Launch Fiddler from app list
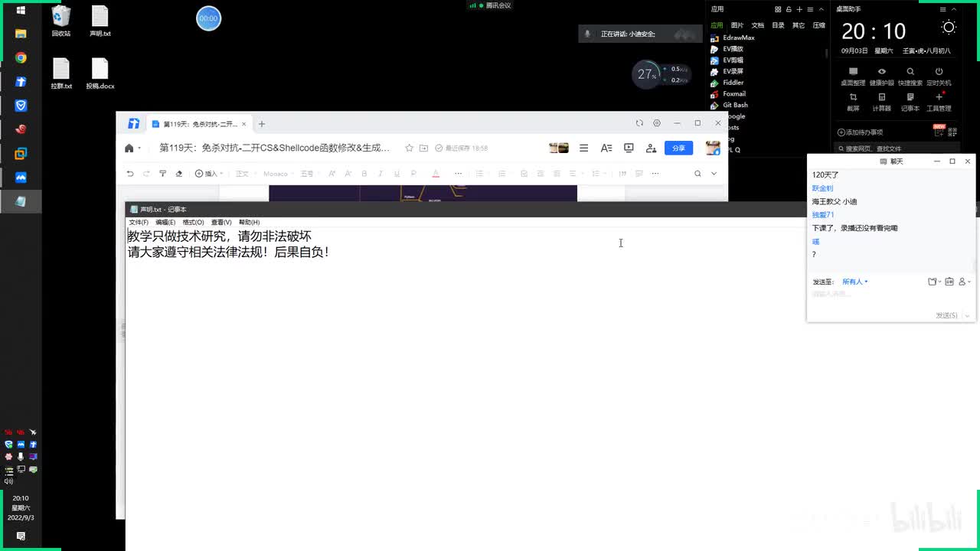This screenshot has width=980, height=551. [727, 83]
